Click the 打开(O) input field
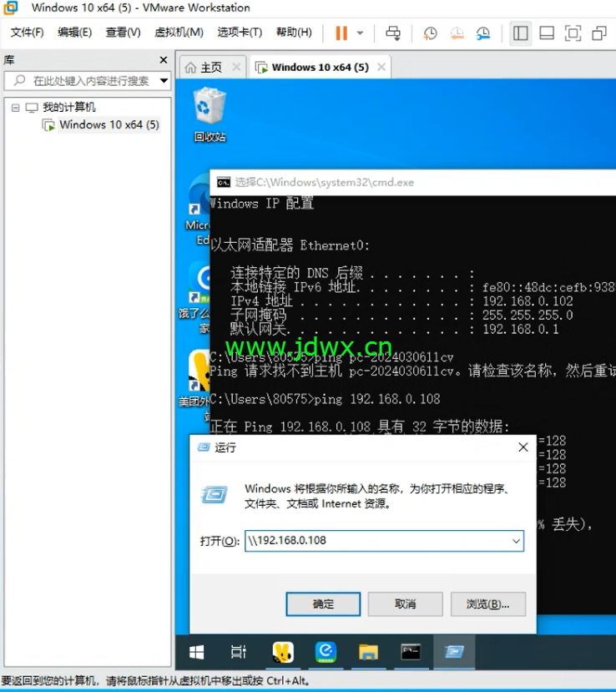 (384, 541)
